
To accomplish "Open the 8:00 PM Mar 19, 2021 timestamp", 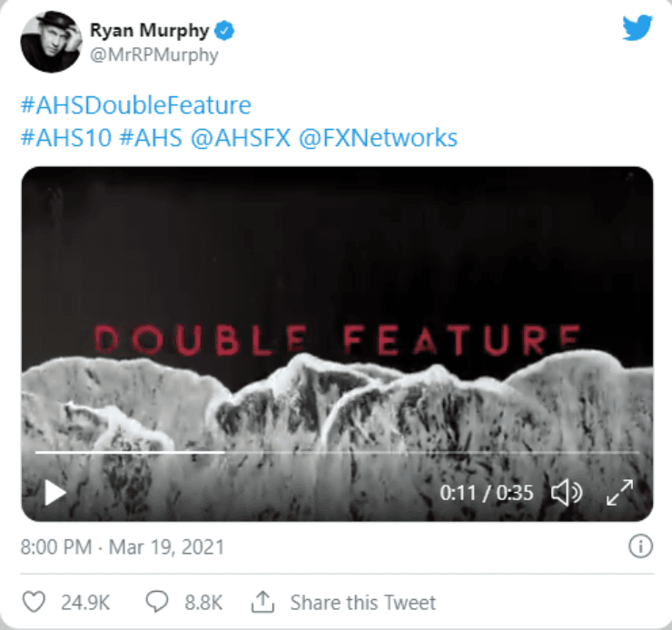I will 123,546.
